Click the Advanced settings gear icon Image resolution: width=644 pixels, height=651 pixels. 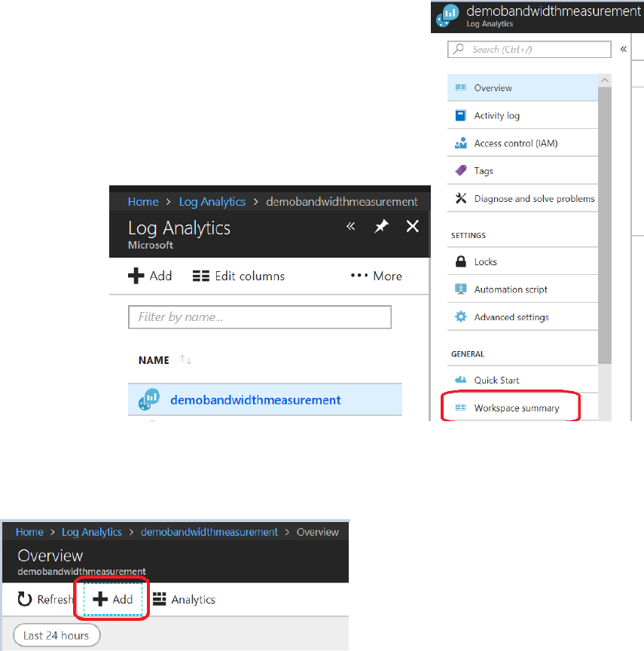[x=461, y=316]
